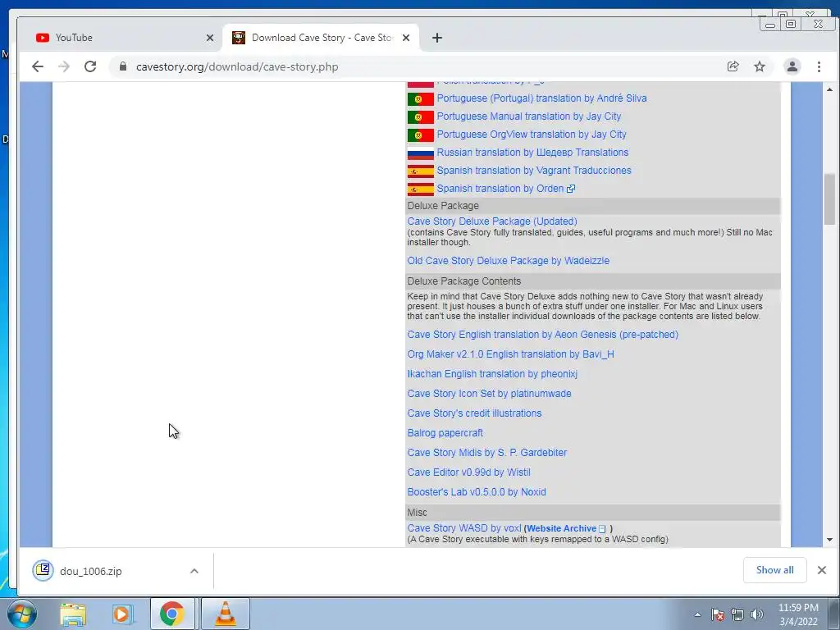The height and width of the screenshot is (630, 840).
Task: Go back using the browser back arrow
Action: (38, 66)
